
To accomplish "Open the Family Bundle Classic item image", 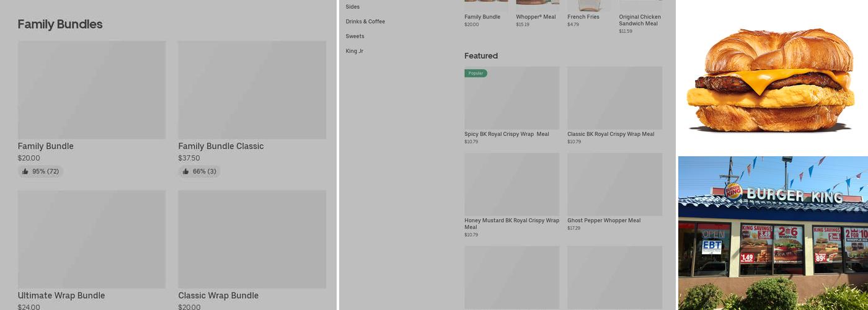I will pos(252,90).
